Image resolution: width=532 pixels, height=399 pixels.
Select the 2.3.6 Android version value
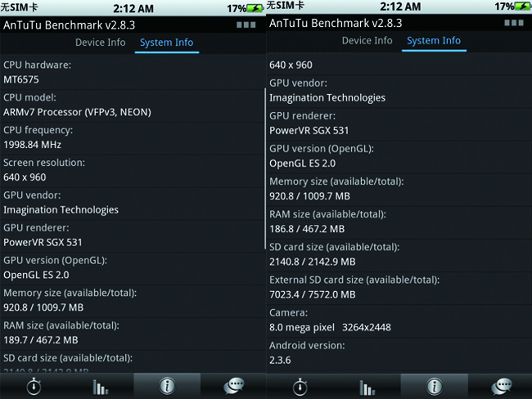pos(280,361)
